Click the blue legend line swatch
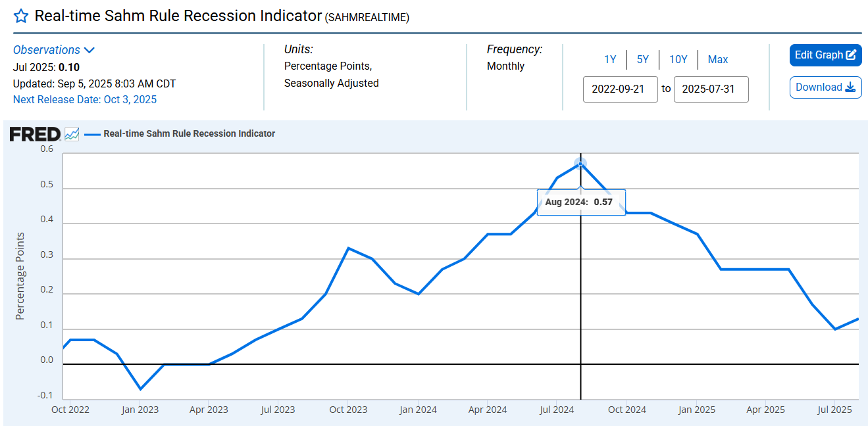This screenshot has width=868, height=426. (x=92, y=134)
